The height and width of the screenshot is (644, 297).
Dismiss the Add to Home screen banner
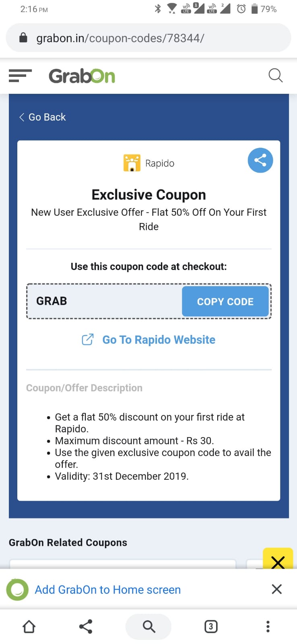(x=276, y=589)
